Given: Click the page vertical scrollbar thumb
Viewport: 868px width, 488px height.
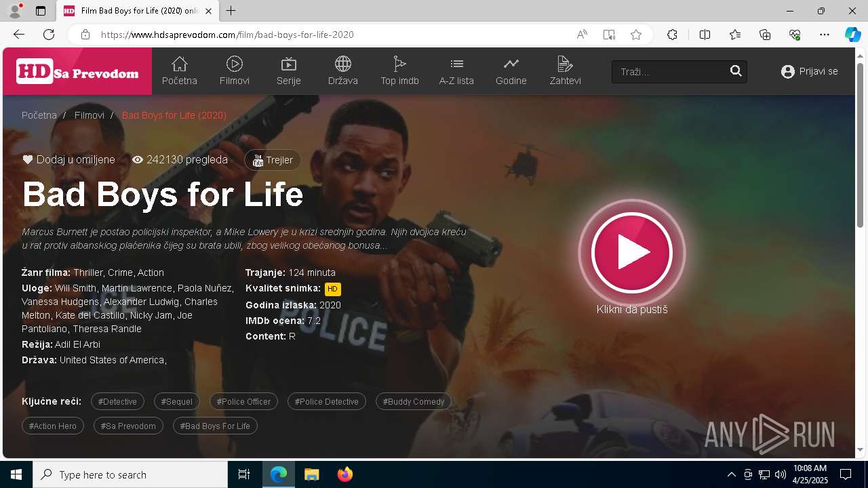Looking at the screenshot, I should point(861,144).
